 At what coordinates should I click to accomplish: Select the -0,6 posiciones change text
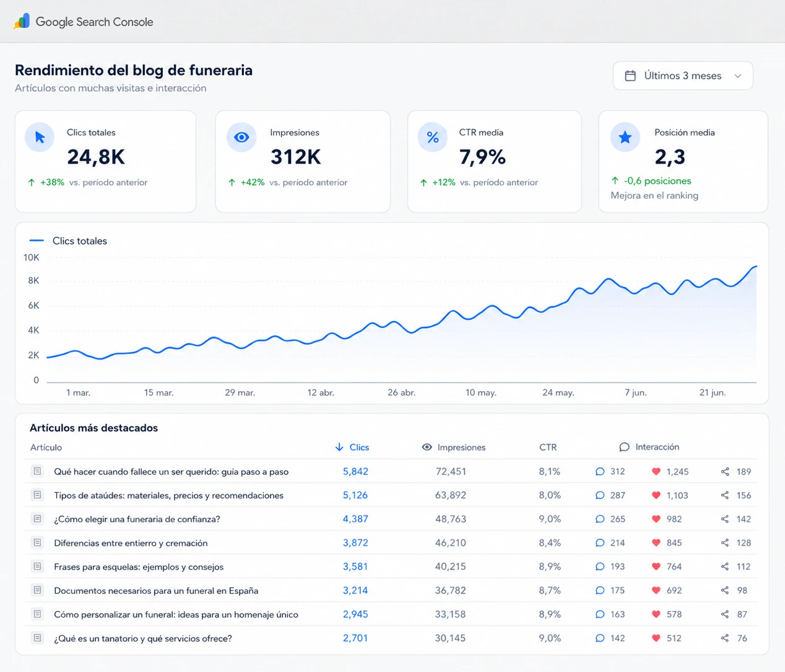coord(657,181)
